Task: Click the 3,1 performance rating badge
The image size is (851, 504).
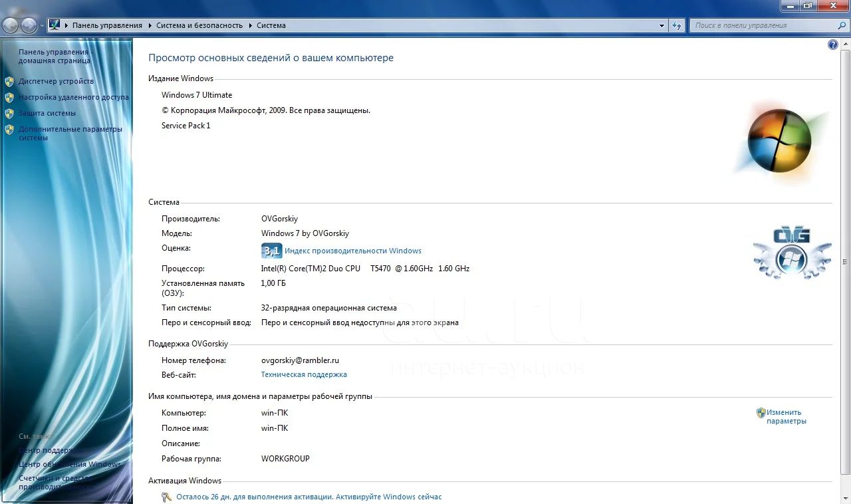Action: [x=271, y=251]
